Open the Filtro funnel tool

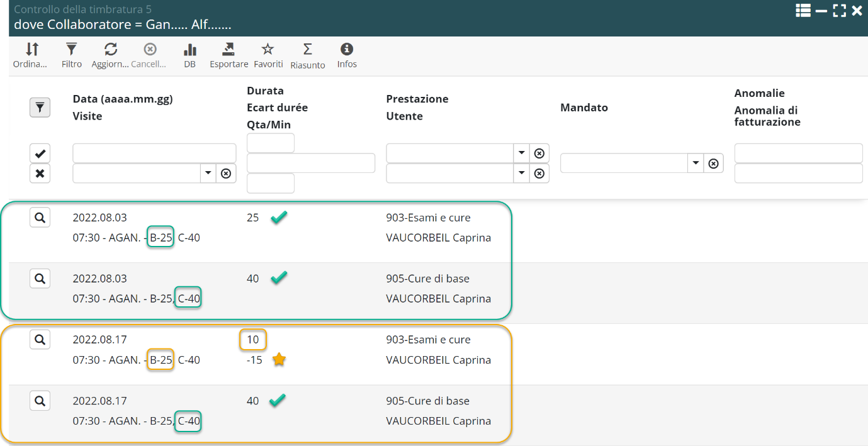(x=72, y=50)
